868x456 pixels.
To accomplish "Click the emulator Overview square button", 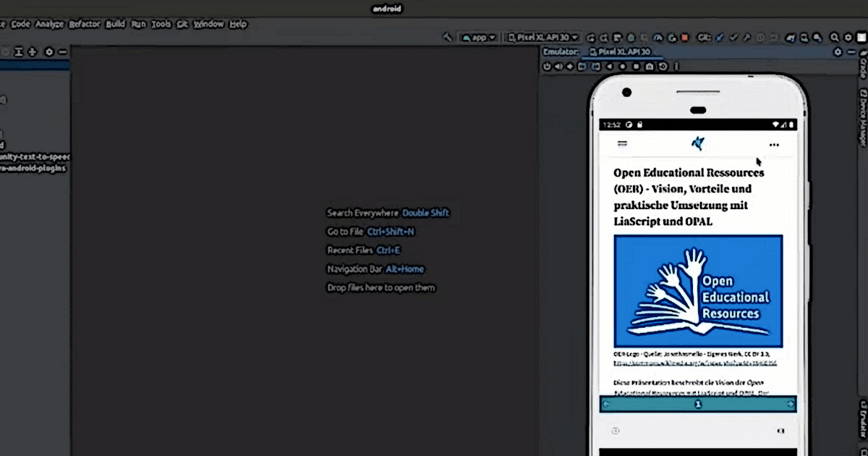I will point(637,67).
